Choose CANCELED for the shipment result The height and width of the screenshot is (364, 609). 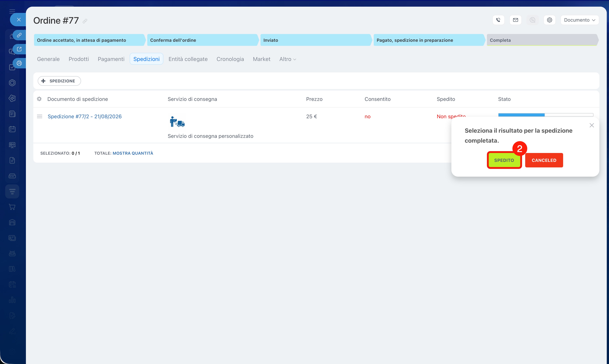[544, 160]
